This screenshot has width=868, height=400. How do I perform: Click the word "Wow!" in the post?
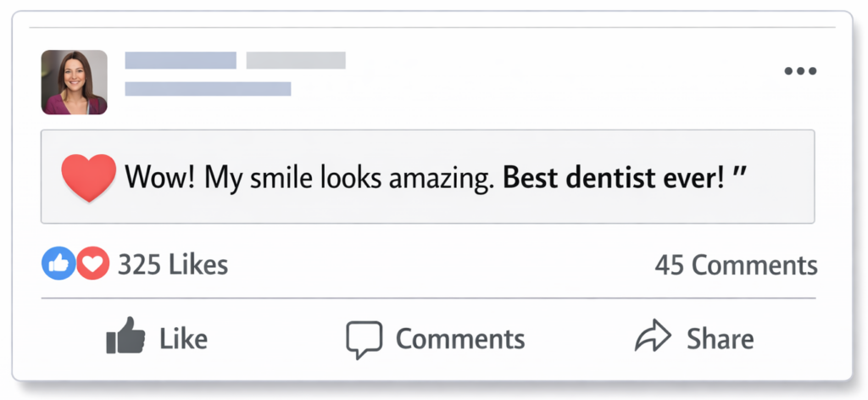point(151,178)
